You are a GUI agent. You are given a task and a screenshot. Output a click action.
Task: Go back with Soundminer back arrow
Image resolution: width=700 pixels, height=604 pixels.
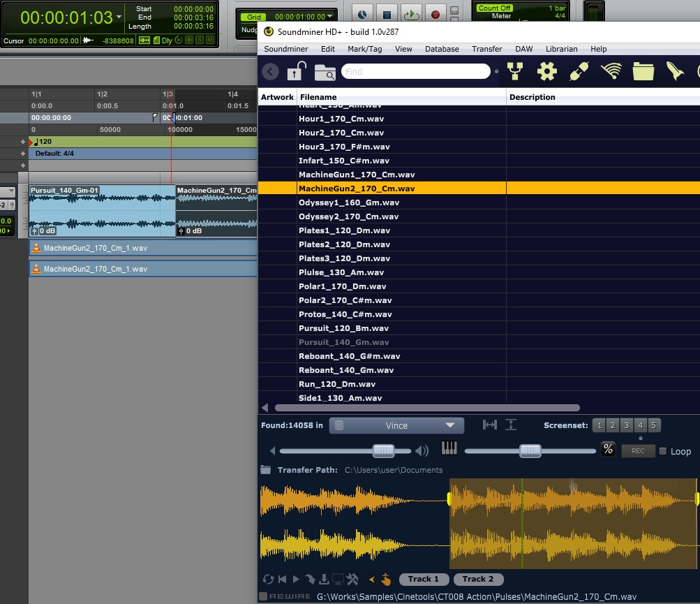pyautogui.click(x=271, y=71)
